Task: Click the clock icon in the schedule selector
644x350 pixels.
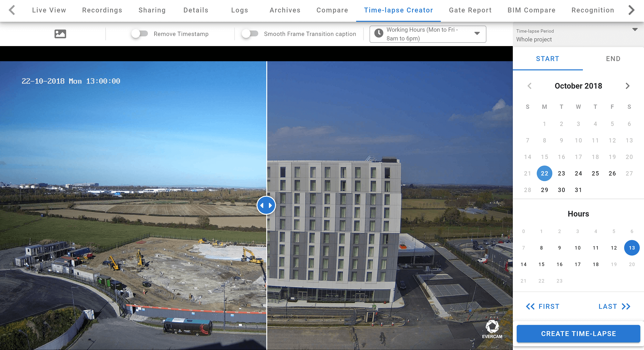Action: (379, 34)
